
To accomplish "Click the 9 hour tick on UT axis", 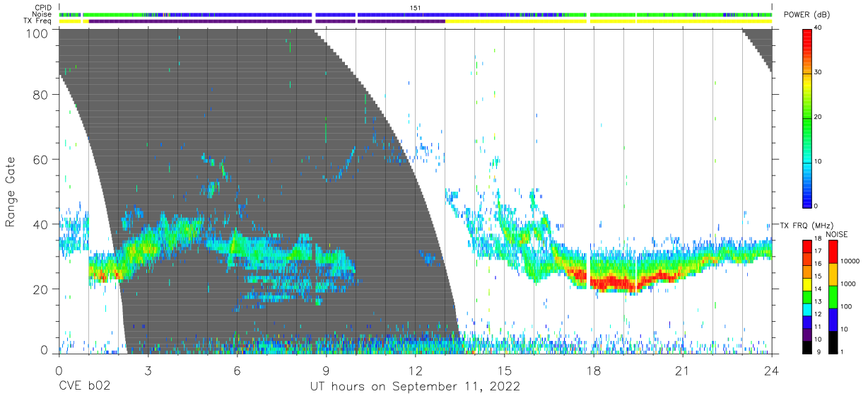I will pos(326,370).
